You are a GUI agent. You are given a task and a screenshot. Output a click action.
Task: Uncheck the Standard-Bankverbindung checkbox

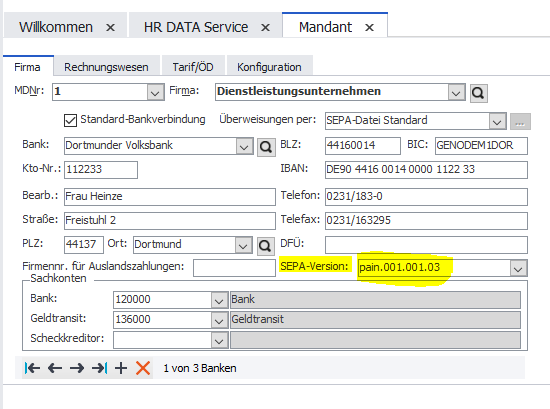coord(71,120)
